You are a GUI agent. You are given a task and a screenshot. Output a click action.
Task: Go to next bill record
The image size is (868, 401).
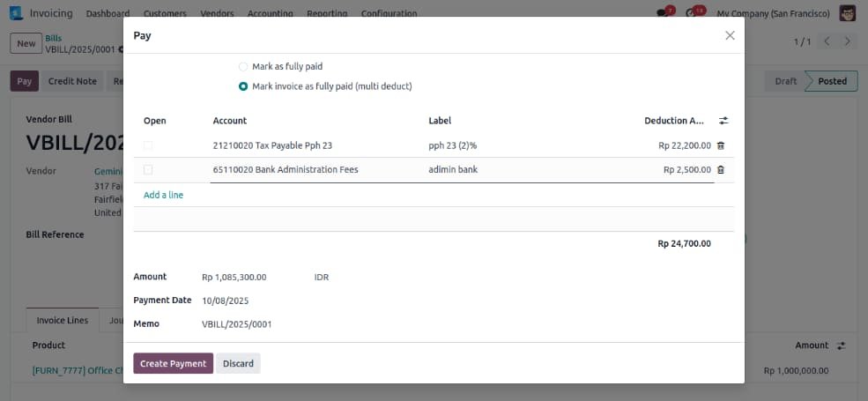point(847,42)
